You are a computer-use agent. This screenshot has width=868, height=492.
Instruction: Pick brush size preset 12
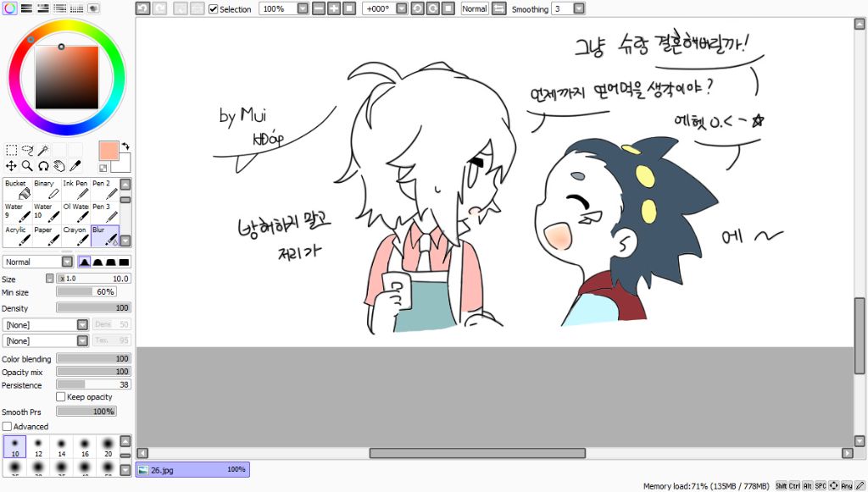pyautogui.click(x=38, y=446)
